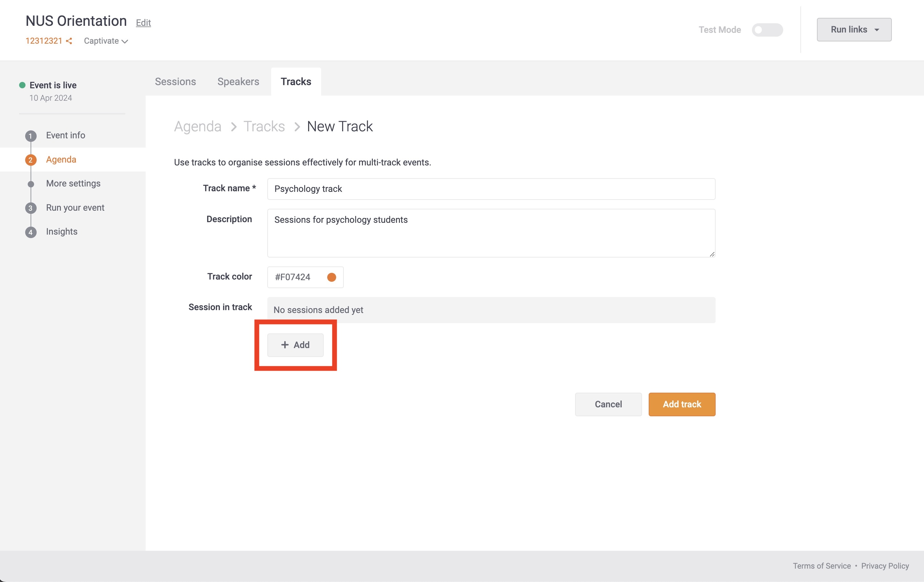Open More settings in the sidebar

pyautogui.click(x=73, y=184)
